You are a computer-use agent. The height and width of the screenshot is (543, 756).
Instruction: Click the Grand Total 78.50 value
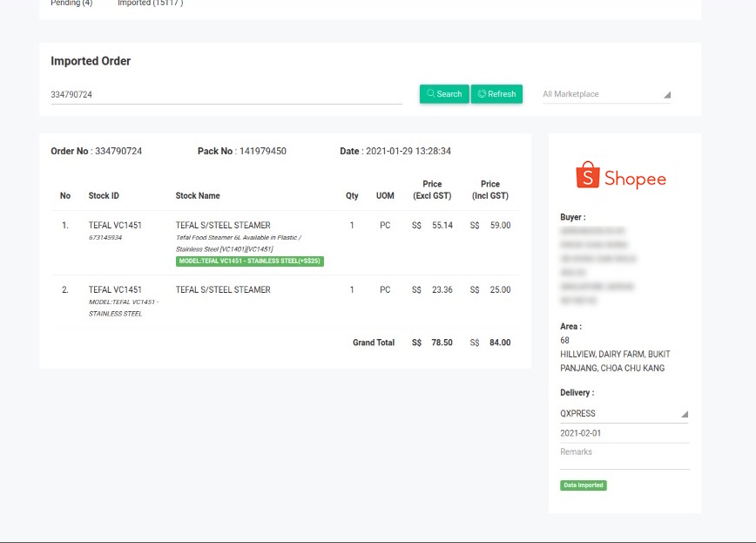442,343
